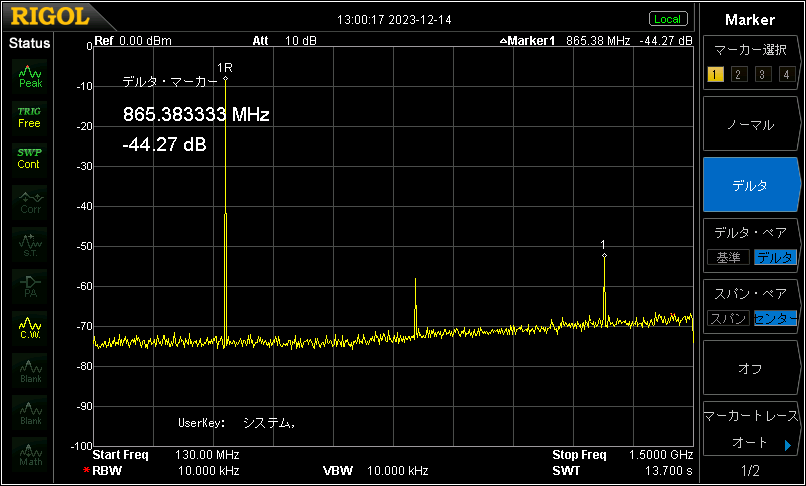Click the first Blank trace icon
806x486 pixels.
[x=30, y=371]
